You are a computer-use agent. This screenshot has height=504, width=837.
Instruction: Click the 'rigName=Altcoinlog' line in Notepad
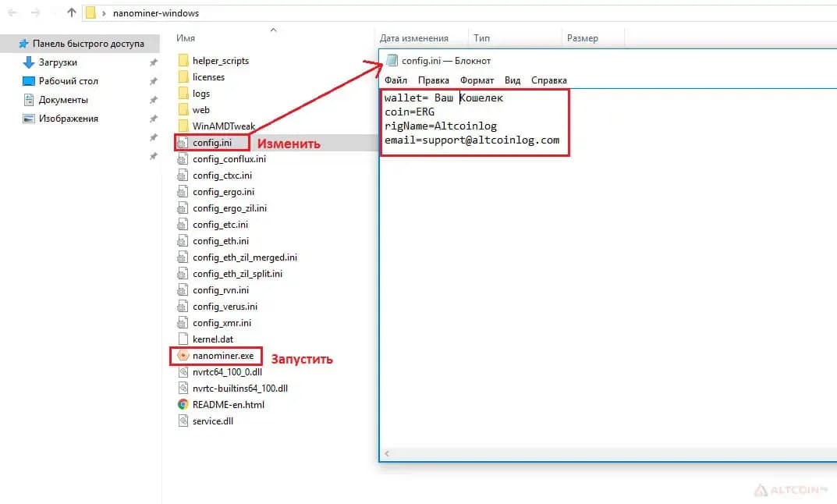point(441,126)
